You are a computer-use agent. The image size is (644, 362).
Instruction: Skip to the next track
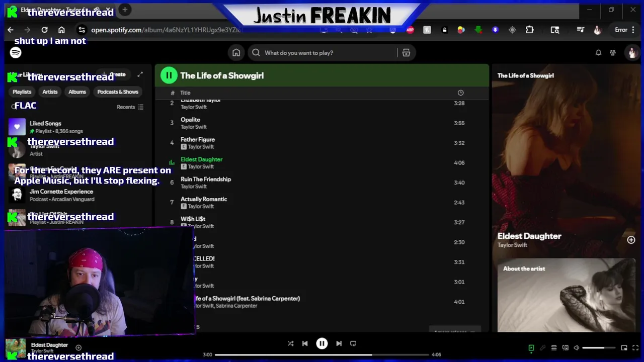tap(339, 343)
